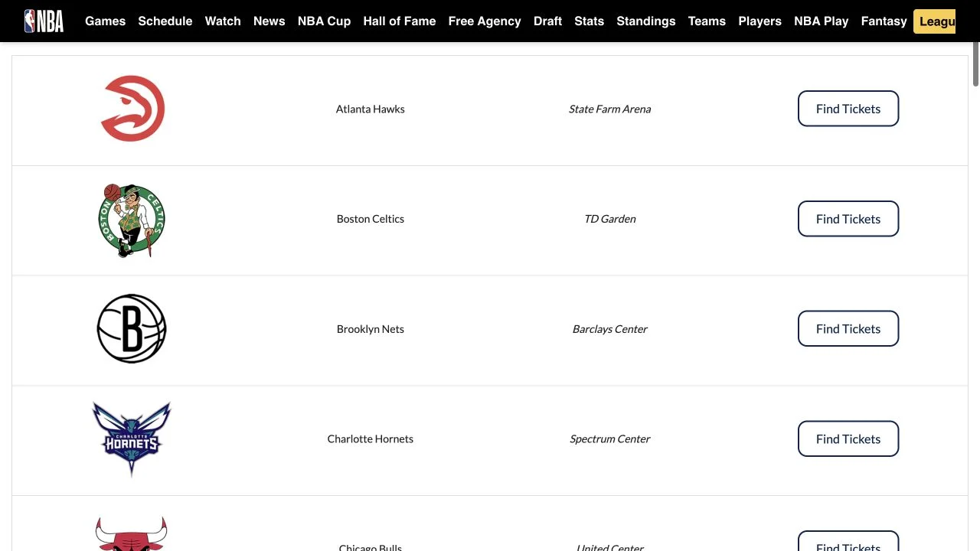Open the Schedule page
This screenshot has width=980, height=551.
[x=165, y=21]
